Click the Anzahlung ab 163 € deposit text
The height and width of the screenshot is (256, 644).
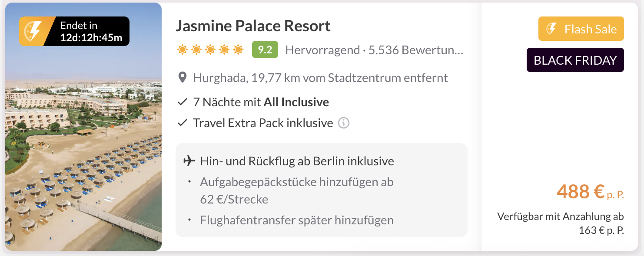561,223
